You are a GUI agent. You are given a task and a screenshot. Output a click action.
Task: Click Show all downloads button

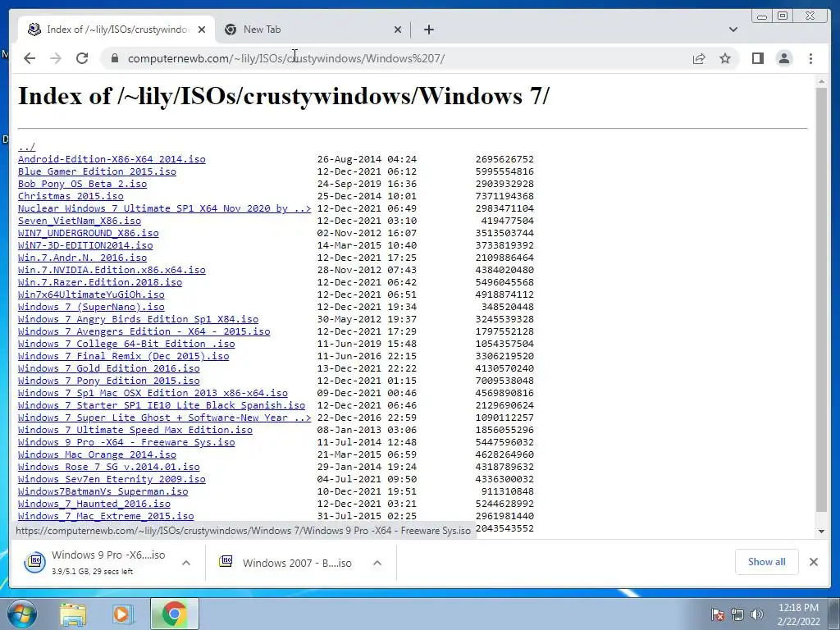(767, 562)
